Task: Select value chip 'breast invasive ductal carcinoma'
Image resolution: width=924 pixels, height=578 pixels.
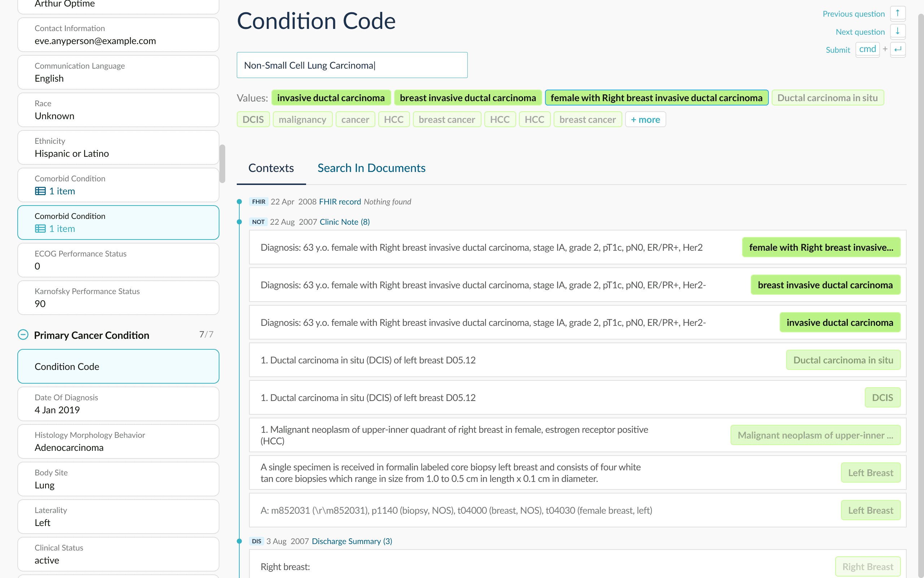Action: [468, 98]
